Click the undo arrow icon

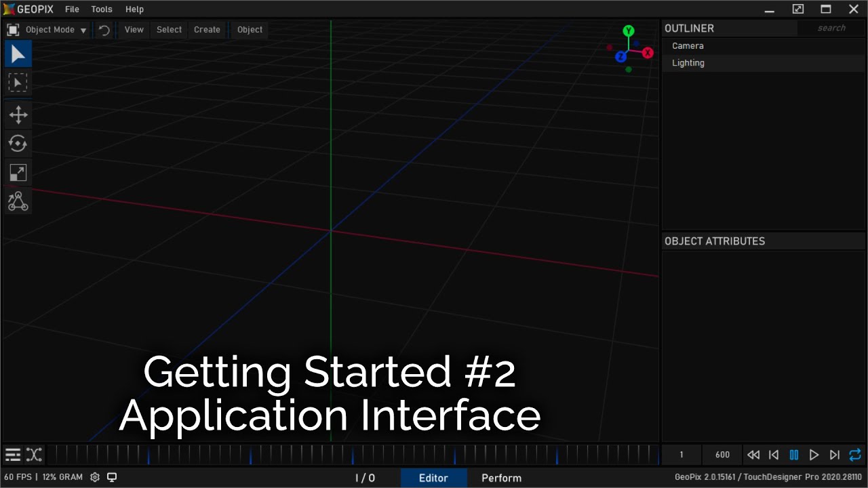point(104,30)
